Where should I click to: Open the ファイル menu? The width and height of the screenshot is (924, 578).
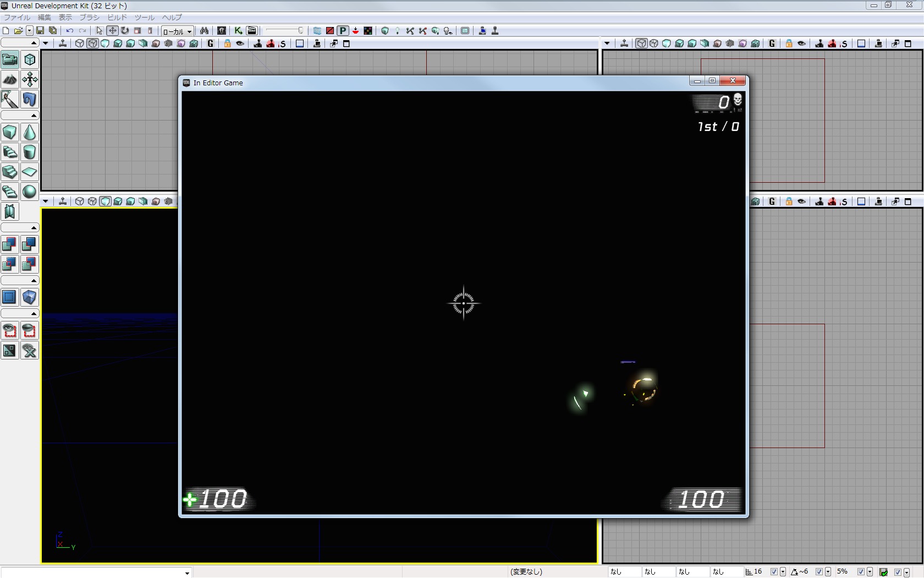click(17, 18)
